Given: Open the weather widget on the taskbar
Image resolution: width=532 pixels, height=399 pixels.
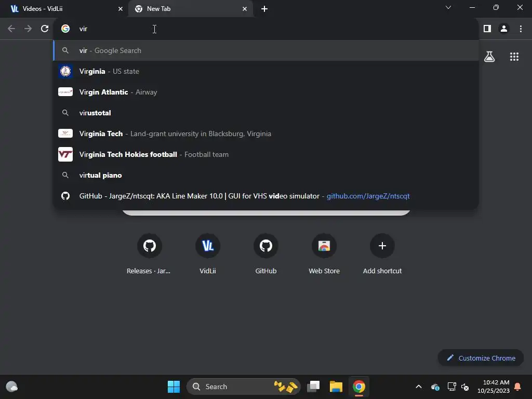Looking at the screenshot, I should [x=12, y=387].
